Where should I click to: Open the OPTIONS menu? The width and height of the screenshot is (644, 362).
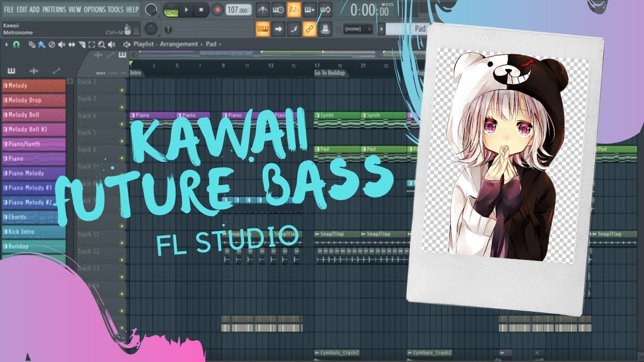[x=95, y=10]
